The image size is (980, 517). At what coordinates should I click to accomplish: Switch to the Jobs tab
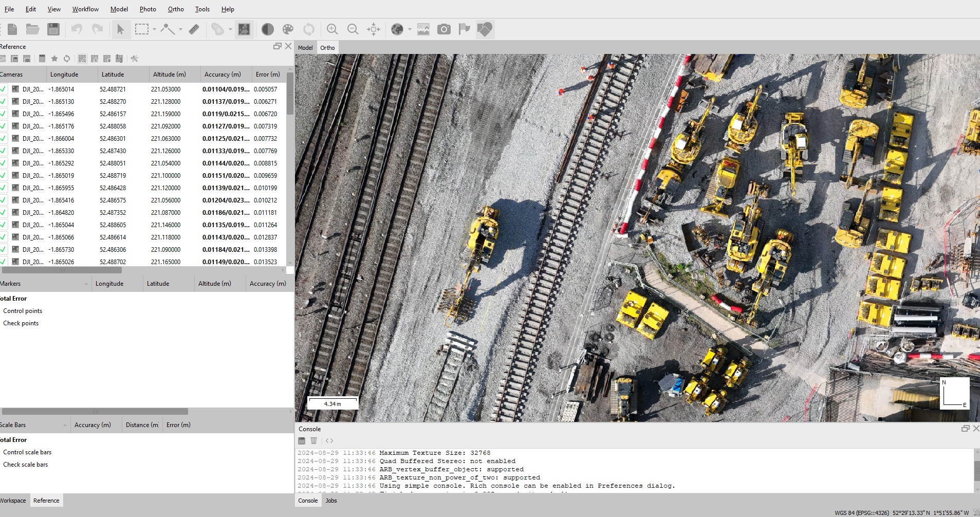click(331, 501)
